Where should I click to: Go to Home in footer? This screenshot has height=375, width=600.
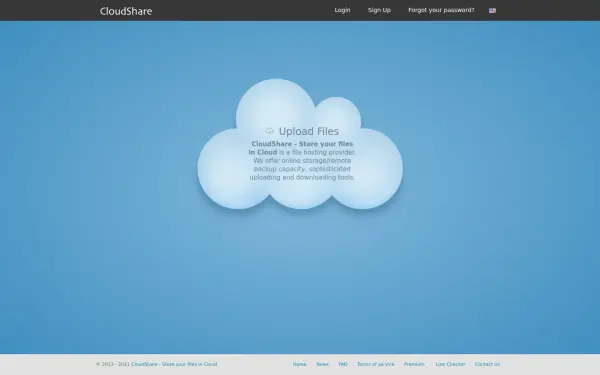(300, 364)
